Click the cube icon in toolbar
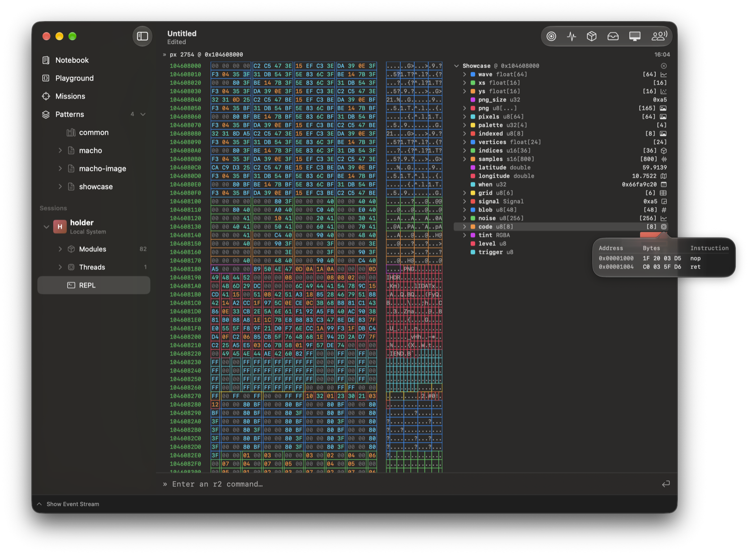Screen dimensions: 756x555 tap(592, 36)
